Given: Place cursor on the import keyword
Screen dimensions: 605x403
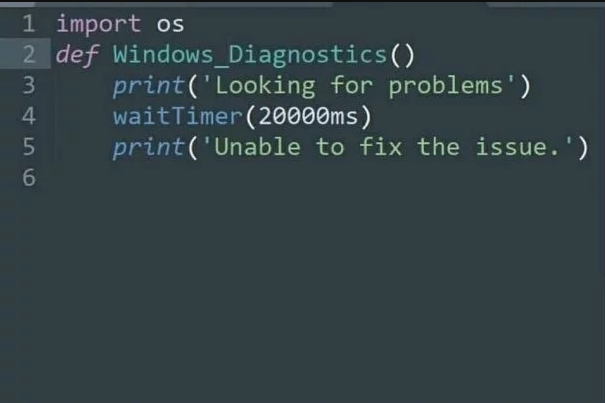Looking at the screenshot, I should pyautogui.click(x=98, y=22).
